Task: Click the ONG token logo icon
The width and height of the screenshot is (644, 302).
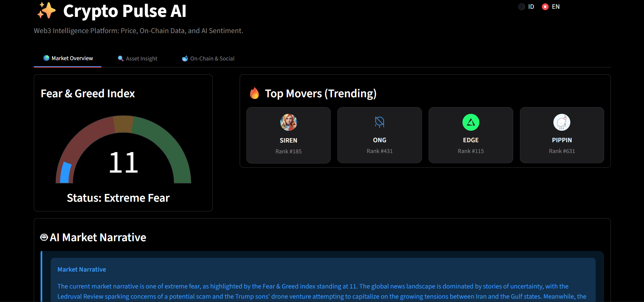Action: click(379, 122)
